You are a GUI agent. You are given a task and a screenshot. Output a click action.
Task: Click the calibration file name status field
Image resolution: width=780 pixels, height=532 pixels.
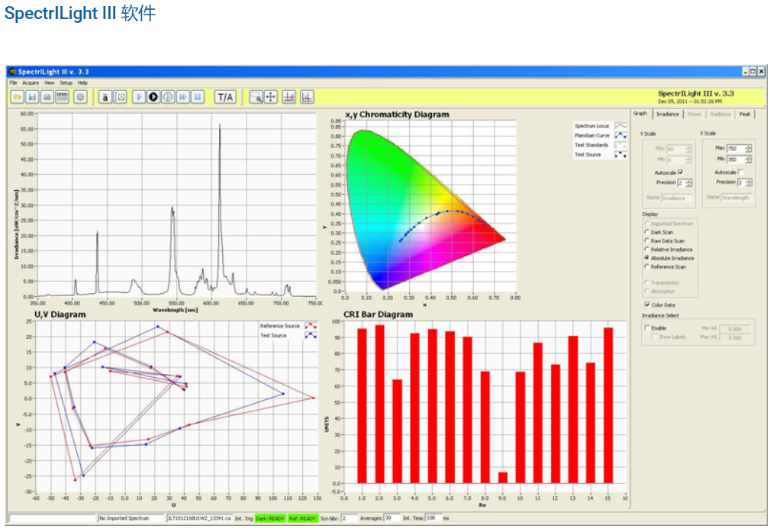[199, 518]
